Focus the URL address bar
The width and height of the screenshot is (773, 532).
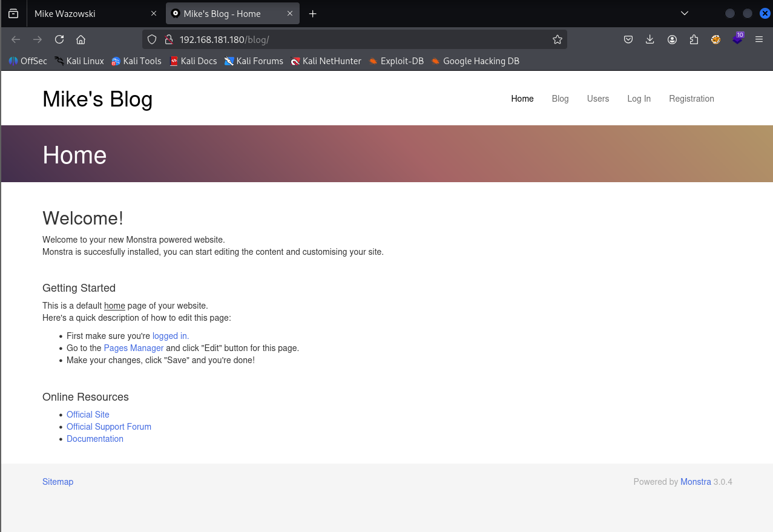363,39
